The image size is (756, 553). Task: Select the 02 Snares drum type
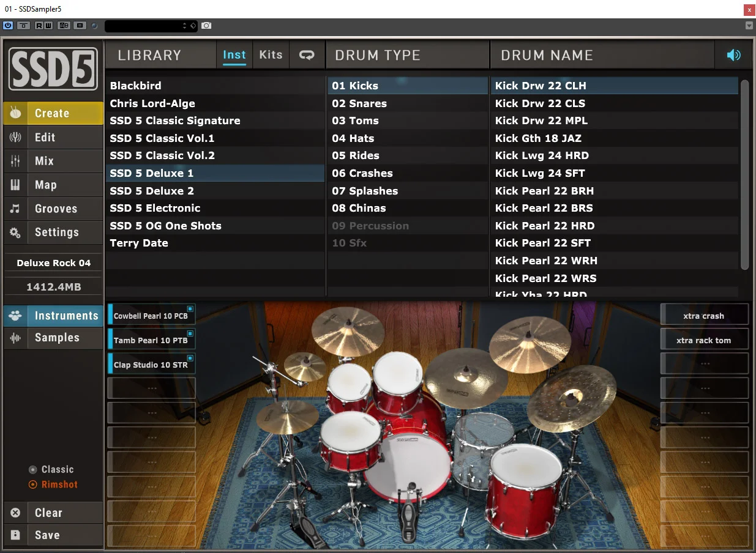point(408,103)
